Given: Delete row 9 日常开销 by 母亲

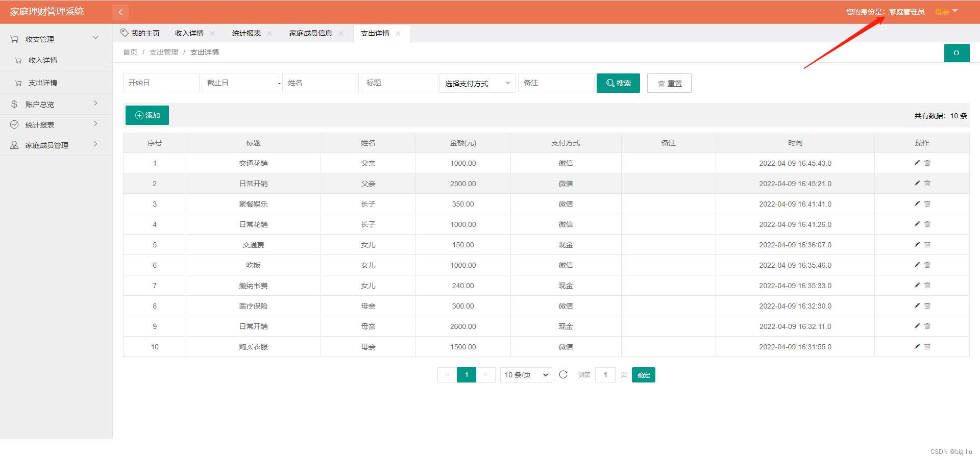Looking at the screenshot, I should tap(927, 326).
